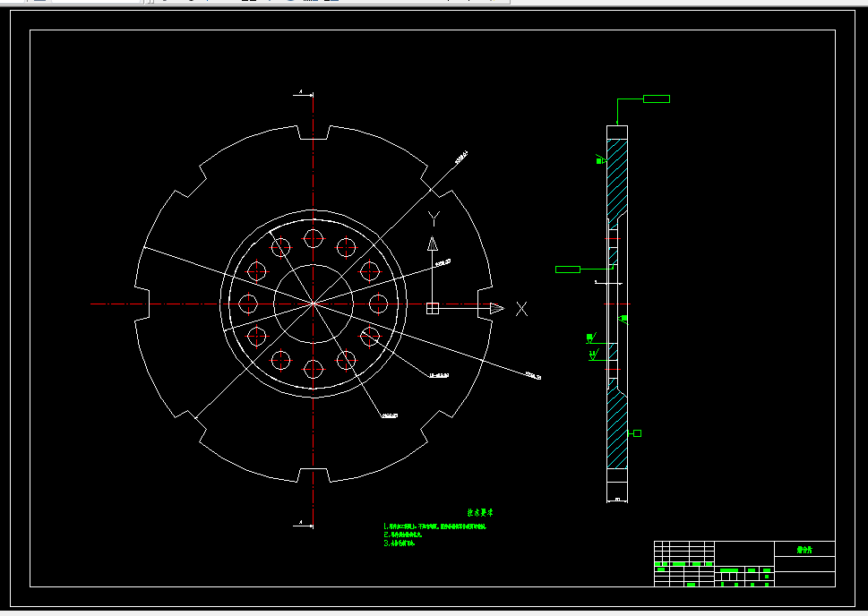
Task: Click the green technical requirements heading text
Action: pos(480,512)
